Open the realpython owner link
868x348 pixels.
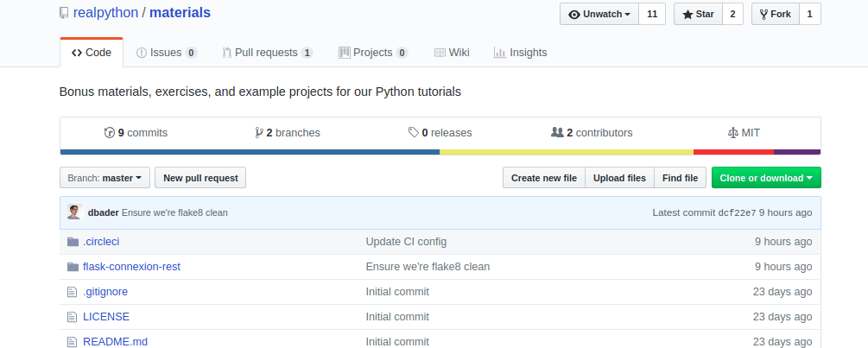(x=105, y=13)
